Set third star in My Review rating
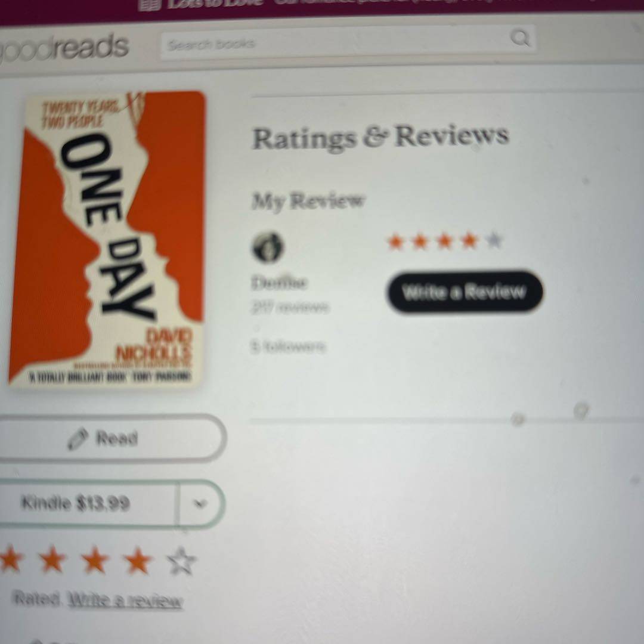Viewport: 644px width, 644px height. coord(445,241)
